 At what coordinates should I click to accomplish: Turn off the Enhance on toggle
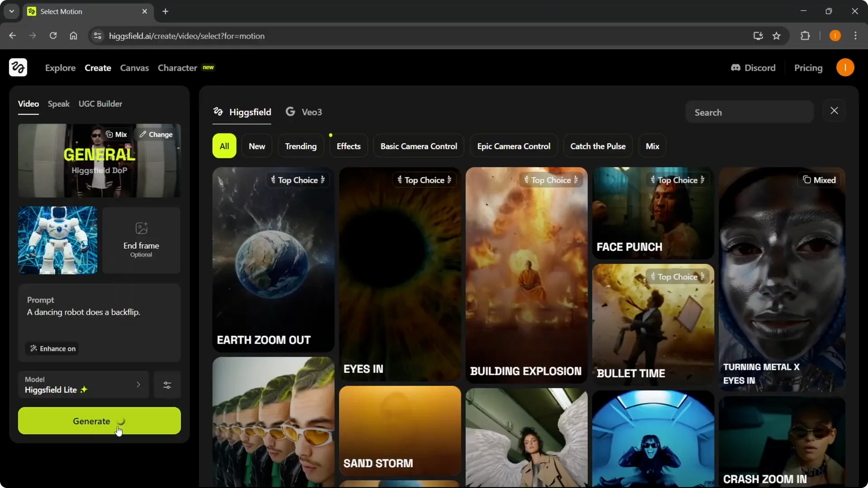(x=52, y=348)
